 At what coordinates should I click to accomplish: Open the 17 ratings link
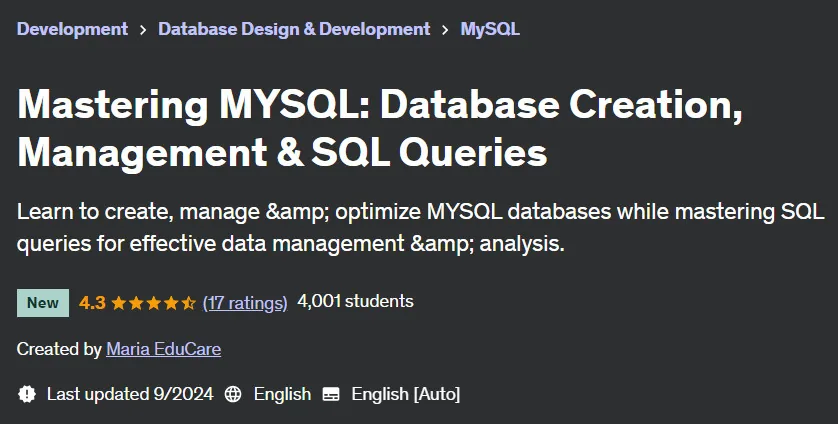click(x=245, y=303)
